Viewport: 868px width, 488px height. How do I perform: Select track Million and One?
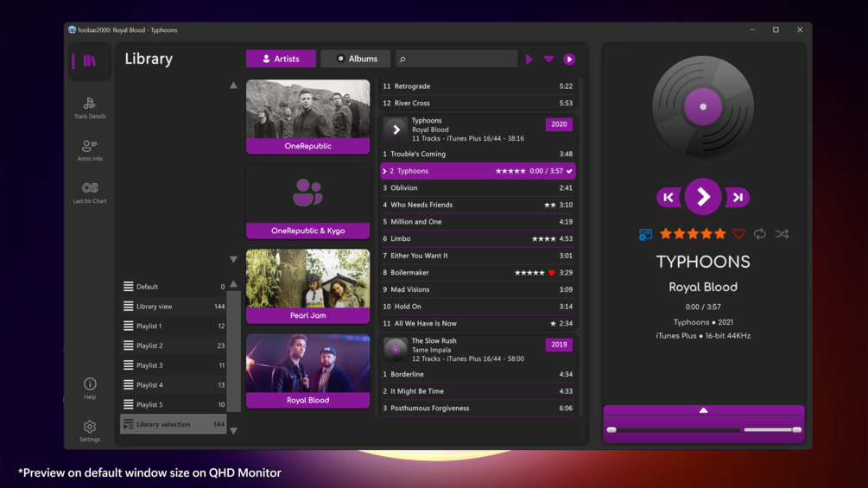(478, 221)
